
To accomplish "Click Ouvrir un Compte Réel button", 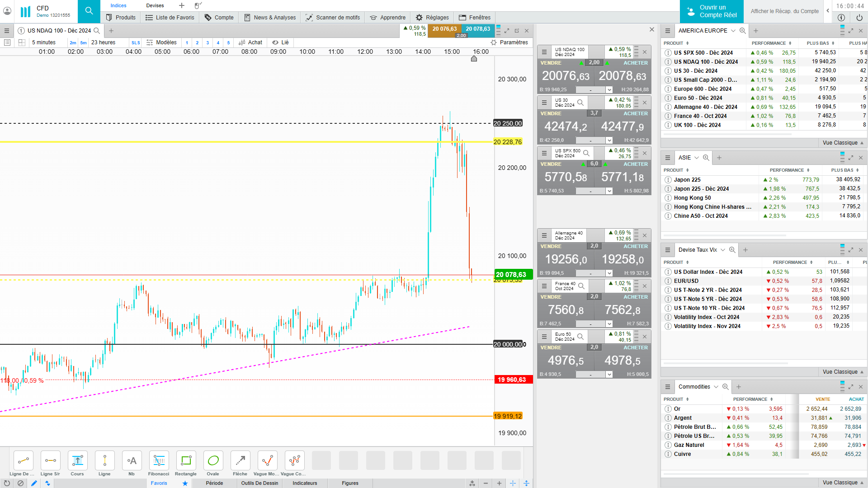I will point(712,11).
